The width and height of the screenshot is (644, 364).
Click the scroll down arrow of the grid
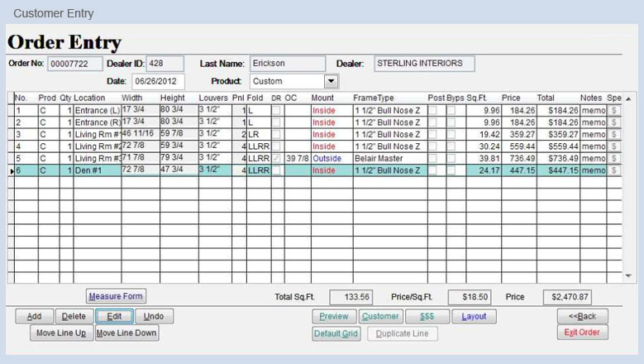pyautogui.click(x=628, y=275)
